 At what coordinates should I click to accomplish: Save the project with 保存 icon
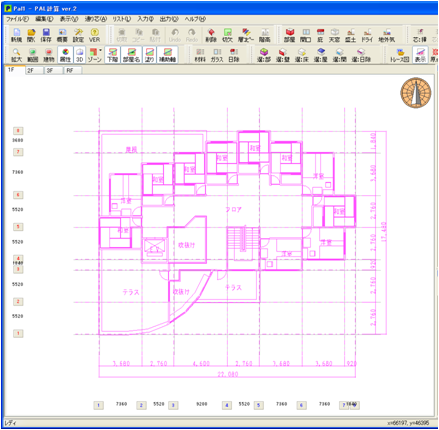[x=46, y=35]
